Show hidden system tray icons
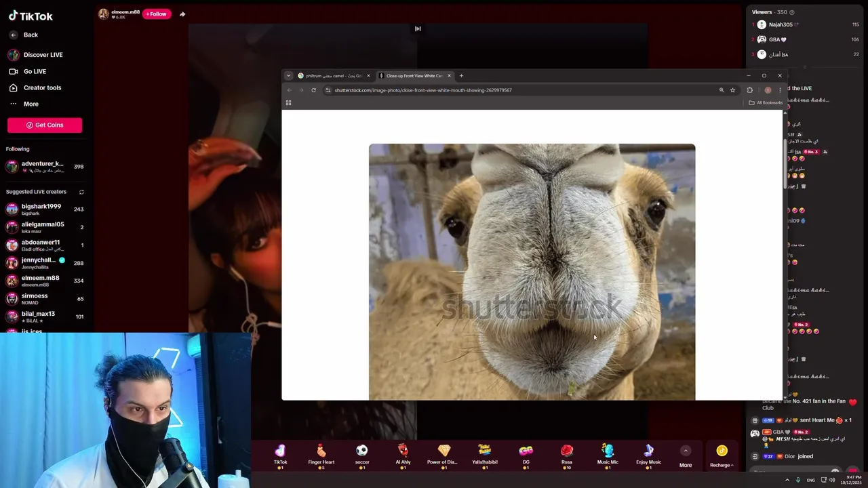 click(x=787, y=480)
